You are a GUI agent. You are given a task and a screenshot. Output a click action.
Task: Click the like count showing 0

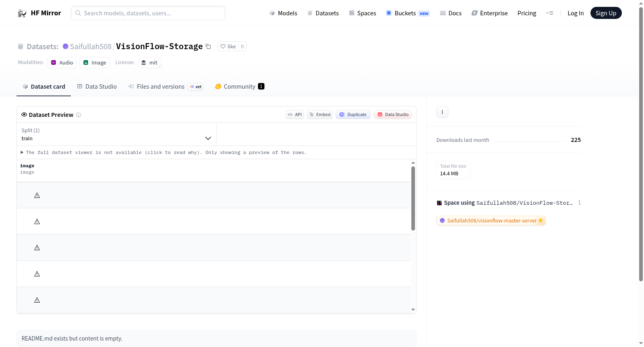(x=242, y=46)
